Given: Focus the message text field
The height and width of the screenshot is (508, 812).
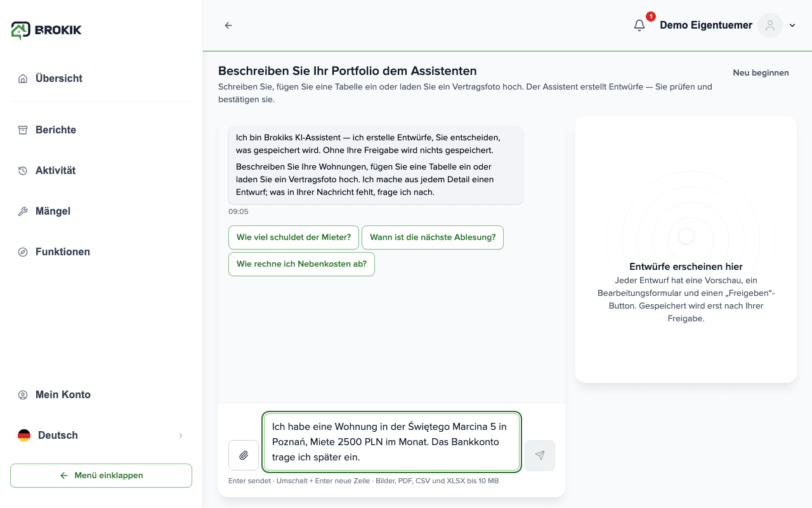Looking at the screenshot, I should (x=392, y=442).
